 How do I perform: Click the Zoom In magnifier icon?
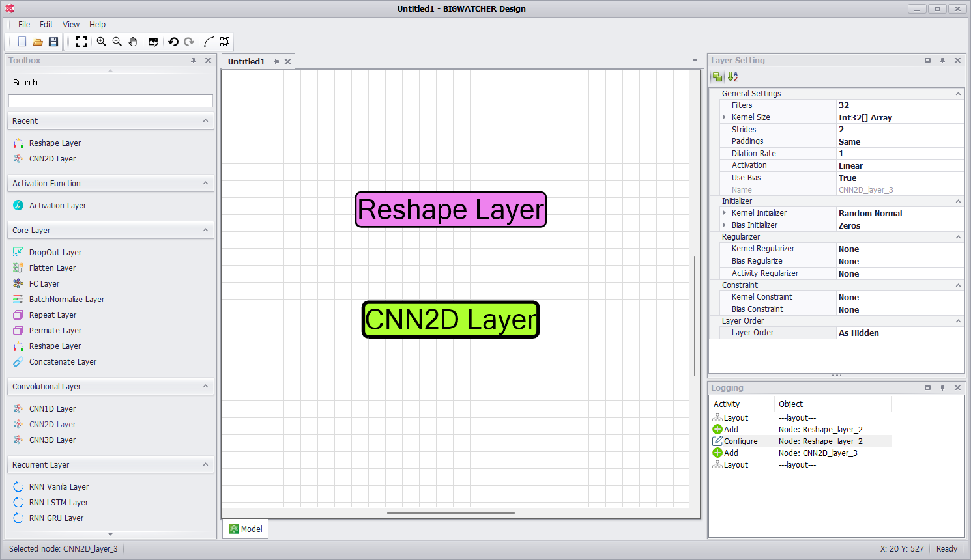tap(102, 42)
